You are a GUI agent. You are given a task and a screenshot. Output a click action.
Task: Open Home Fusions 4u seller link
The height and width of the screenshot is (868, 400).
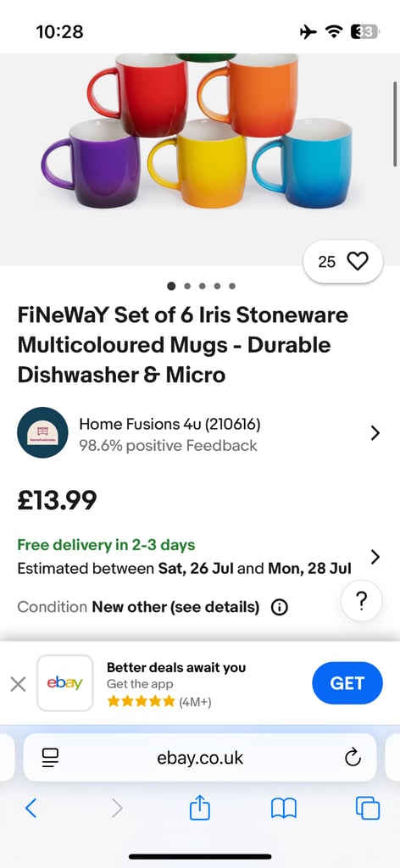(169, 425)
